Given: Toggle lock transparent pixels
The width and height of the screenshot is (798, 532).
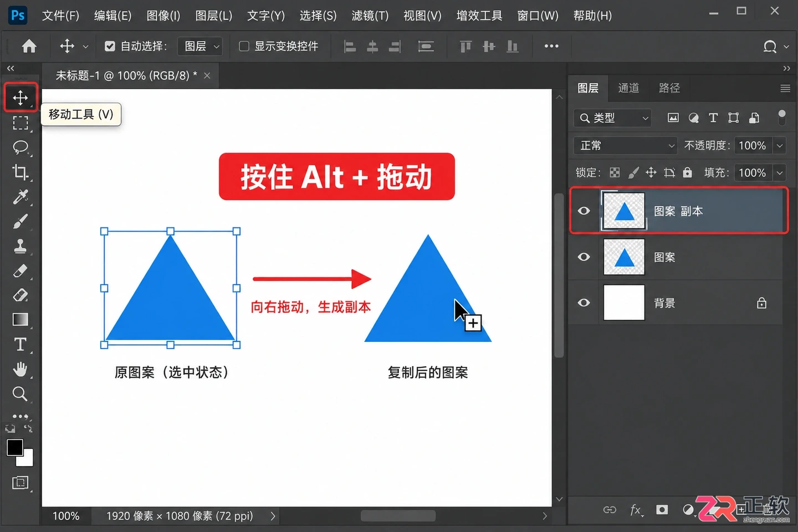Looking at the screenshot, I should 615,173.
